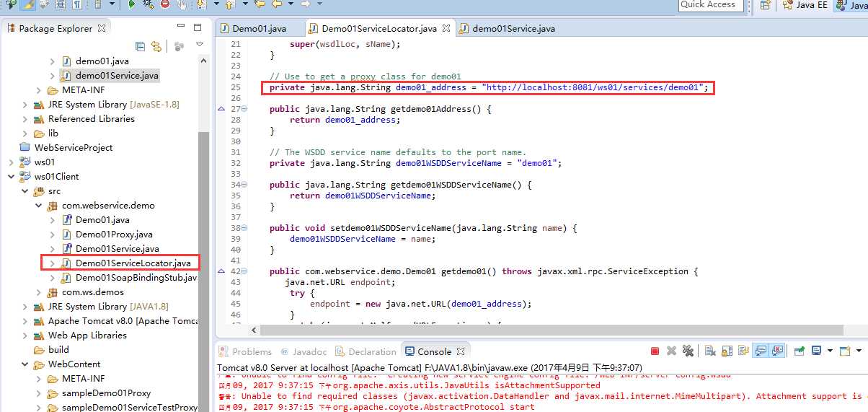This screenshot has width=868, height=412.
Task: Collapse getdemo01 method at line 42
Action: 244,271
